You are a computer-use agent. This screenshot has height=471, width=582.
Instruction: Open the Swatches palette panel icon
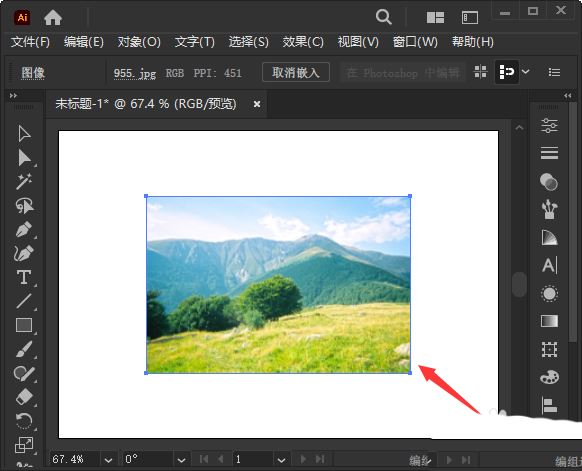point(549,377)
